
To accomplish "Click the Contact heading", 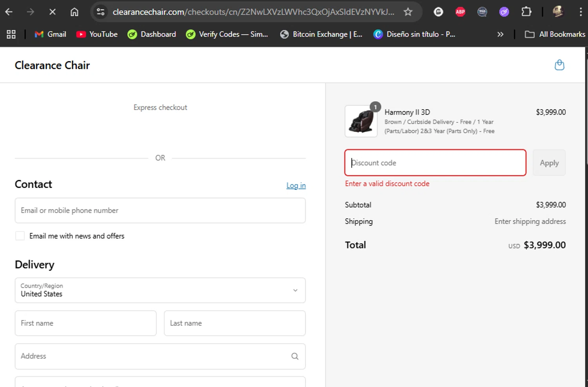I will pyautogui.click(x=33, y=184).
